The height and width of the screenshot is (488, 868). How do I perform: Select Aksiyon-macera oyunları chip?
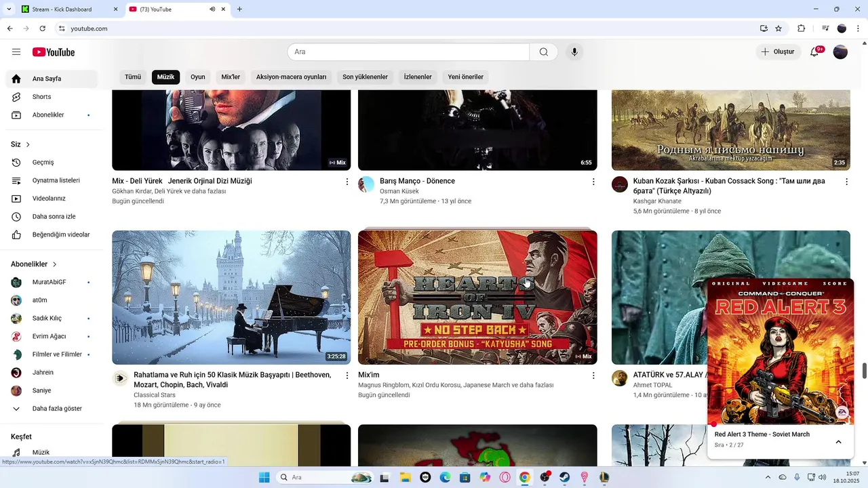coord(291,77)
